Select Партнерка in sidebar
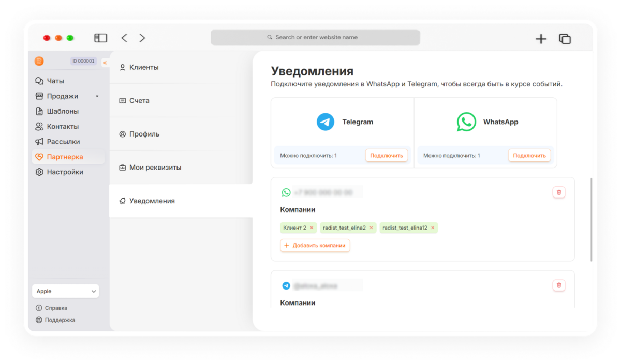Image resolution: width=621 pixels, height=364 pixels. 68,157
